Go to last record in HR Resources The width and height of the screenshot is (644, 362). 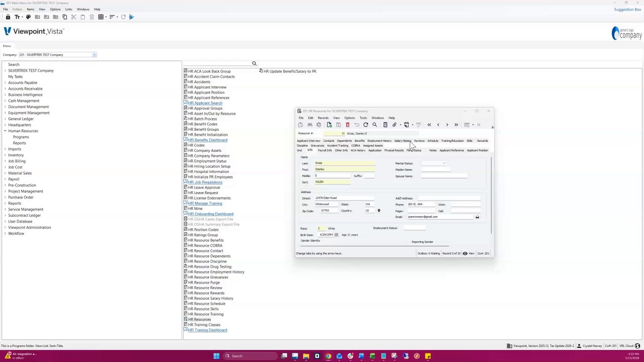click(456, 125)
